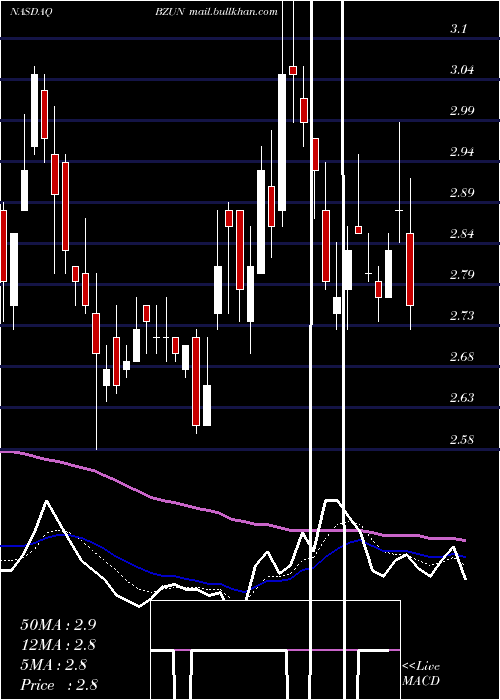Click the 2.58 price axis label

pos(462,439)
